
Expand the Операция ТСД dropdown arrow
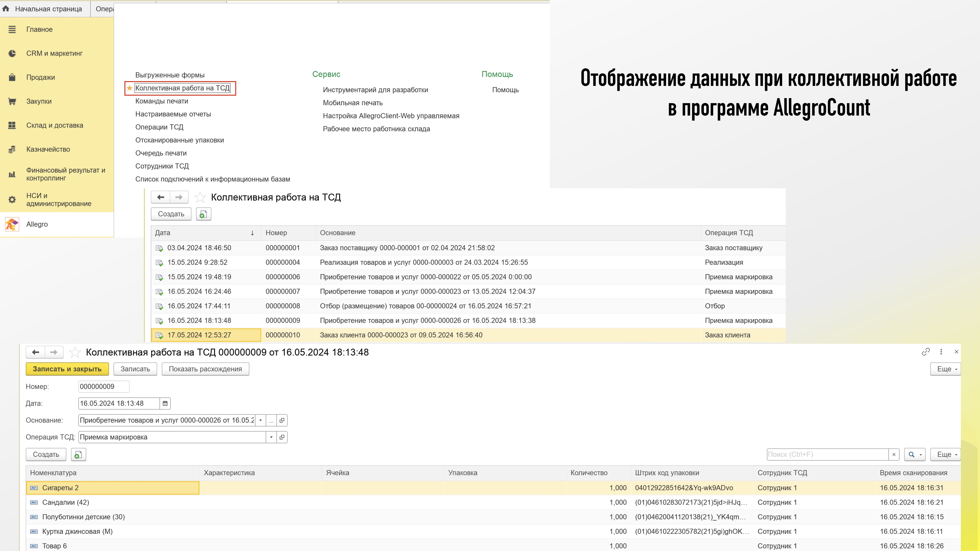tap(271, 437)
